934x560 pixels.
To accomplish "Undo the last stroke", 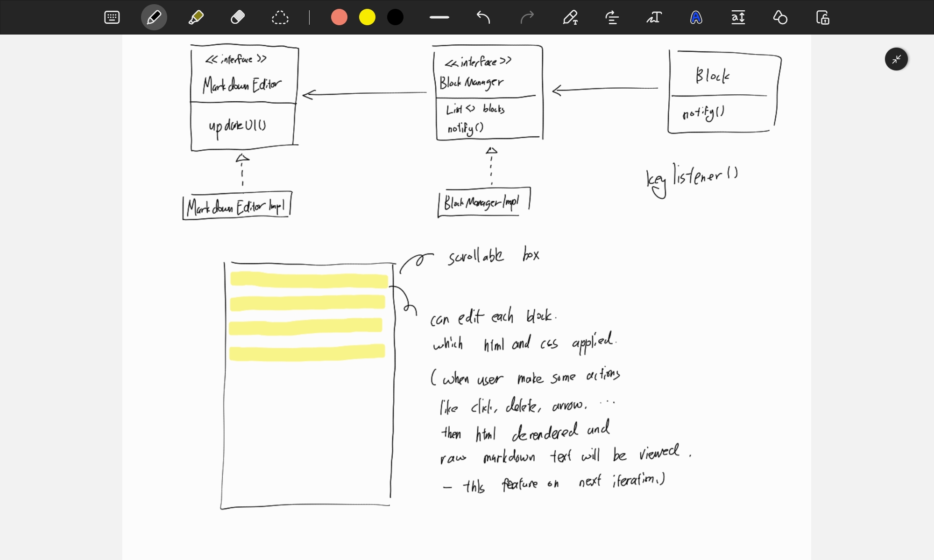I will [483, 18].
